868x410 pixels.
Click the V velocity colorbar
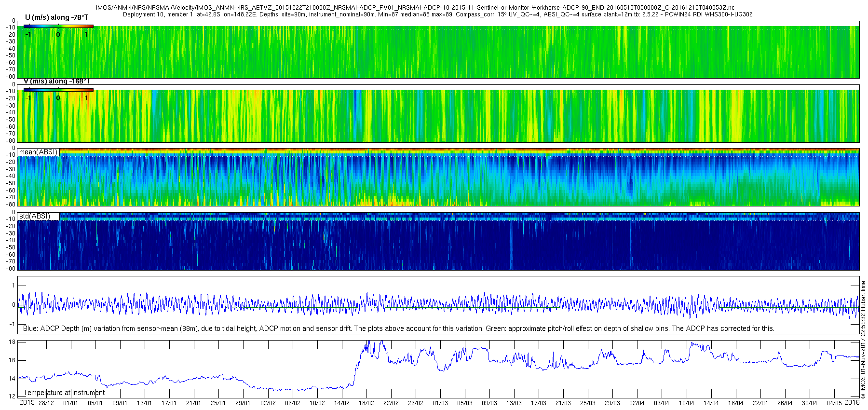click(58, 90)
